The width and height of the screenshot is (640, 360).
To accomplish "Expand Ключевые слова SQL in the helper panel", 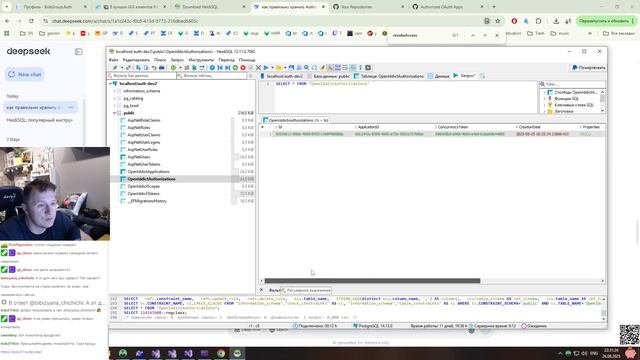I will (x=544, y=105).
